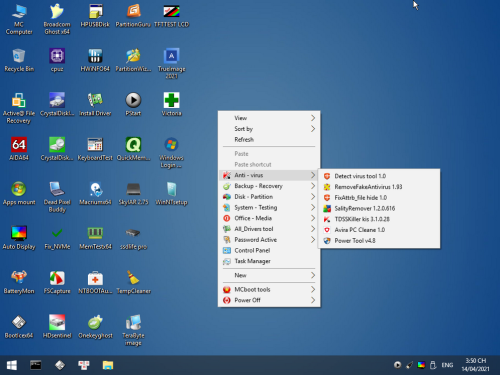Expand the New submenu
Screen dimensions: 500x375
pos(269,275)
